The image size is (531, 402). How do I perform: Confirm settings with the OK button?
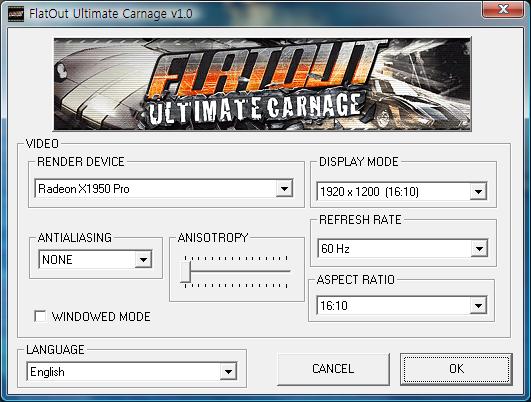coord(456,369)
